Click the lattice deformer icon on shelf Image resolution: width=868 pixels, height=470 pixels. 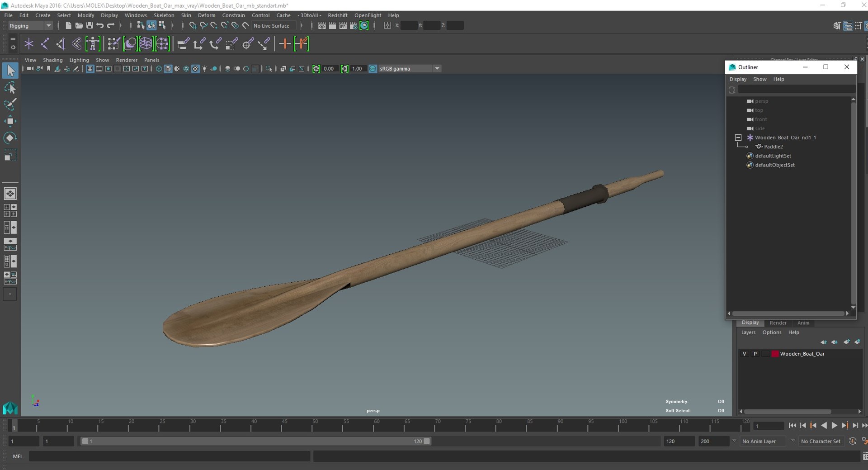point(146,44)
